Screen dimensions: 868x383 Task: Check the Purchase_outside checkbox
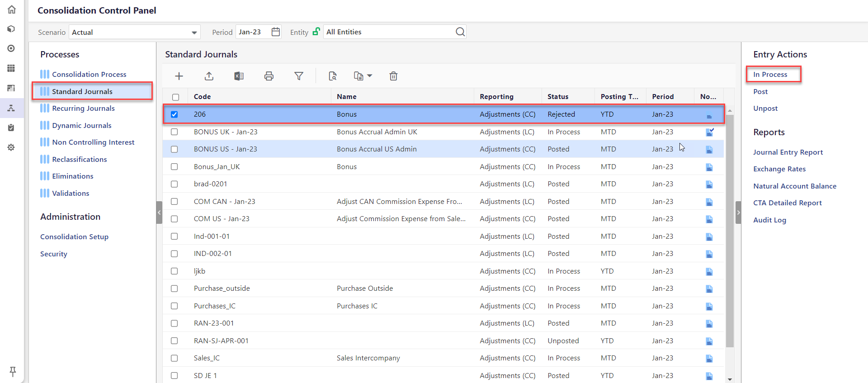pos(174,288)
